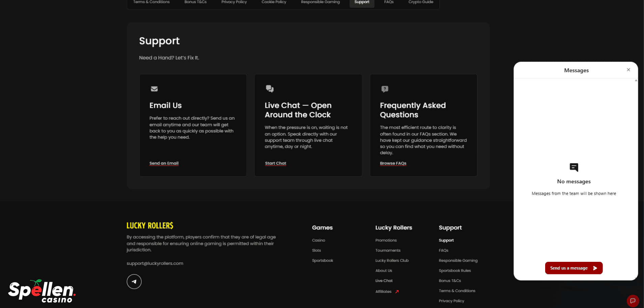
Task: Open Terms & Conditions in the footer
Action: tap(457, 291)
